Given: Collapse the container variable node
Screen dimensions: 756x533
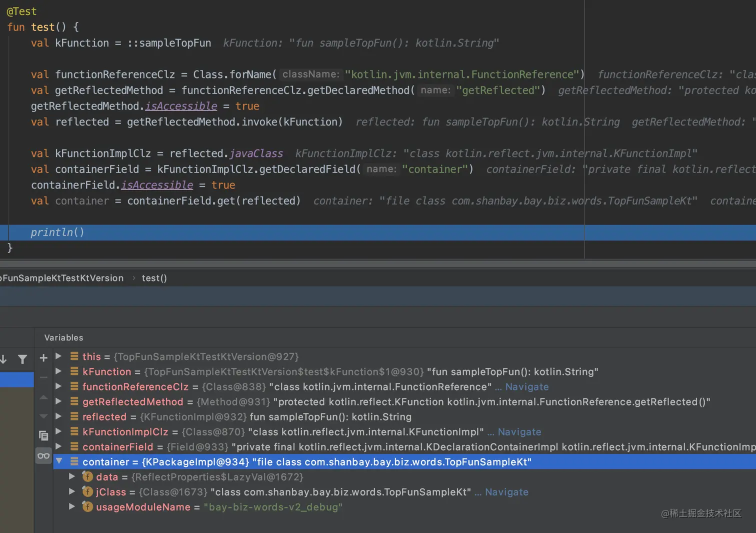Looking at the screenshot, I should coord(59,461).
